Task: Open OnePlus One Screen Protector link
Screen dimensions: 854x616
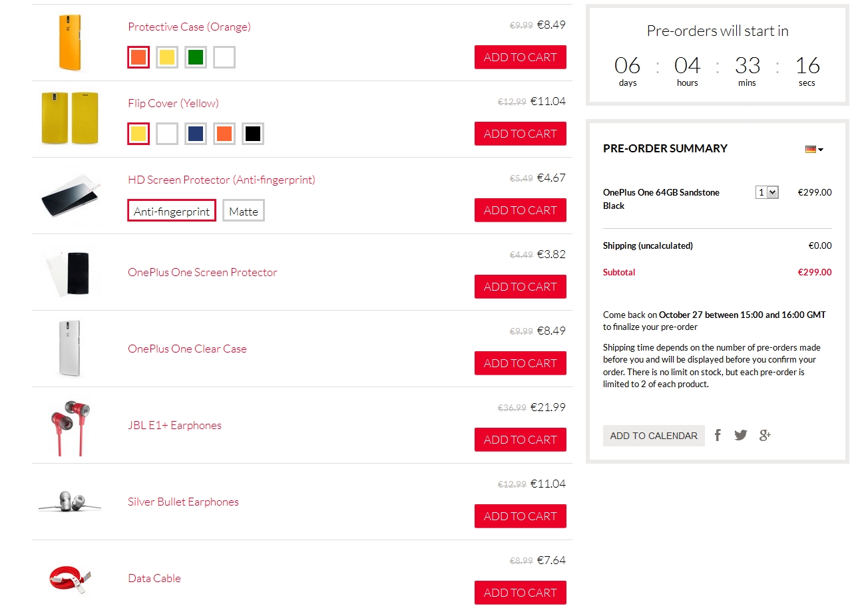Action: click(x=202, y=272)
